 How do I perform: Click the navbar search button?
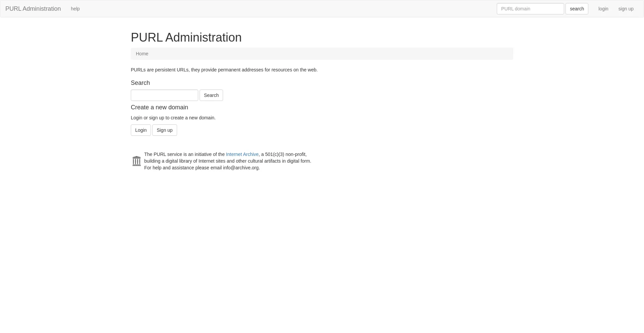(577, 9)
